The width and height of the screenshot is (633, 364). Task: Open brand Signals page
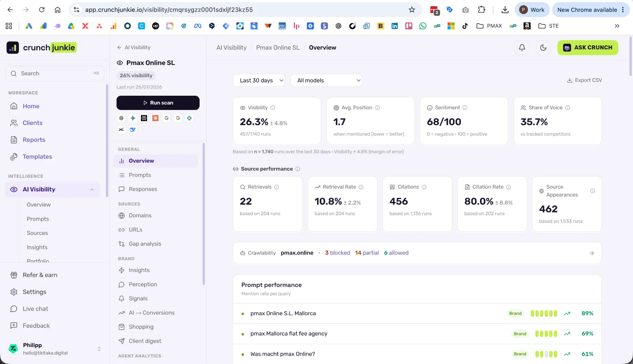coord(138,299)
